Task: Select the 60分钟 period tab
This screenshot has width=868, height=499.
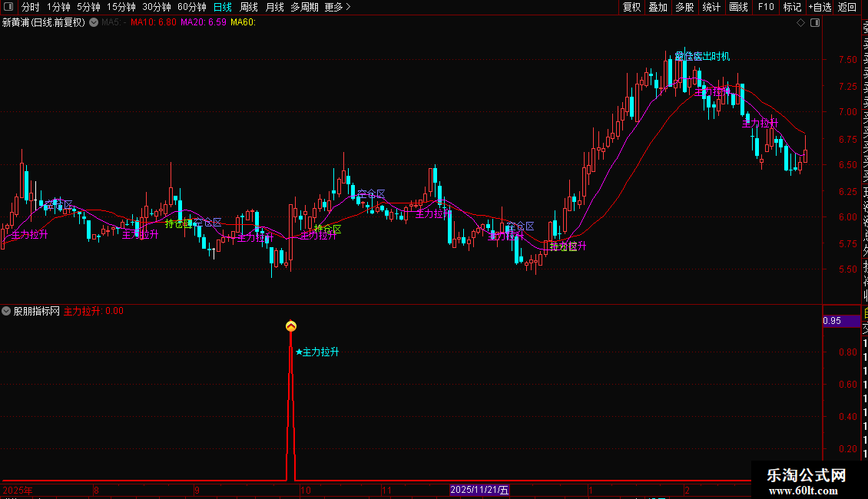Action: [191, 7]
